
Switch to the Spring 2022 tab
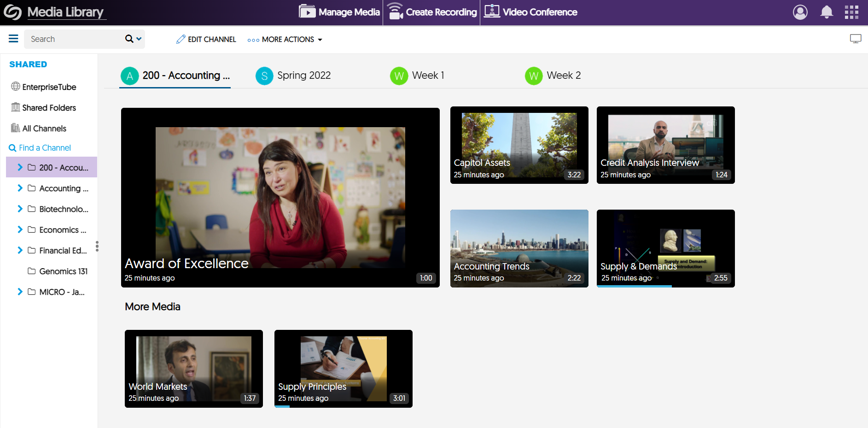294,76
